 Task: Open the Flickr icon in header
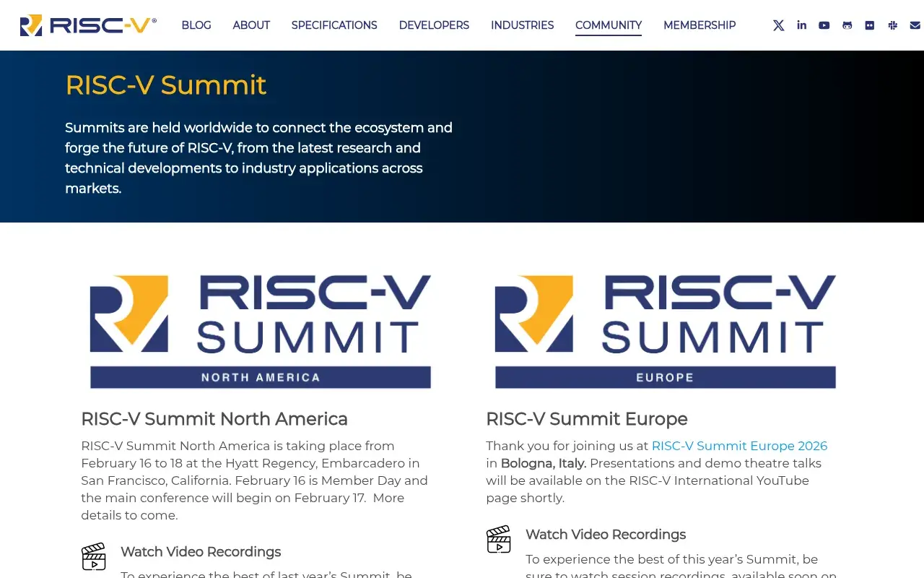tap(869, 25)
